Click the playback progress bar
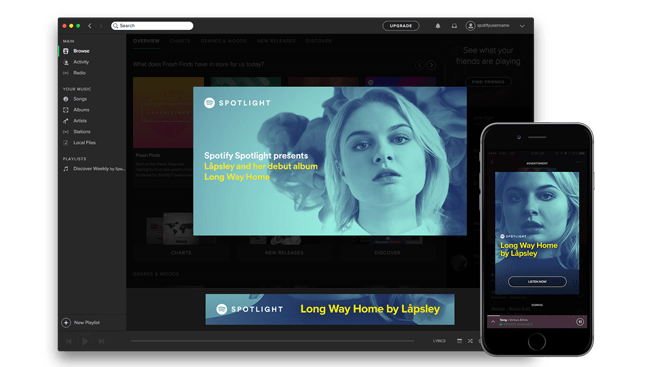 (273, 341)
